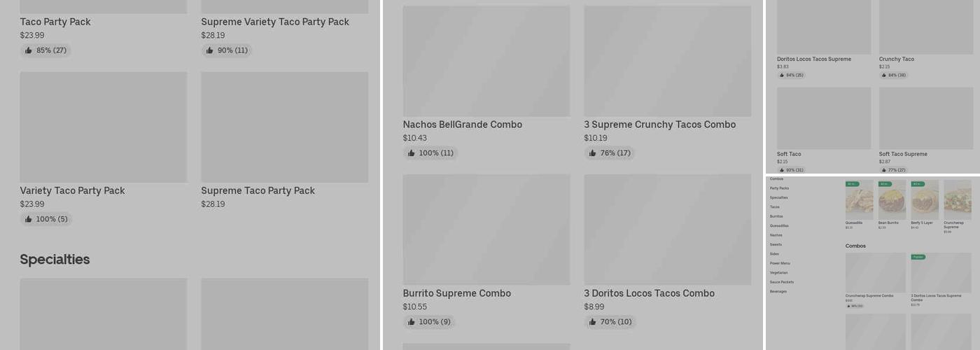The image size is (980, 350).
Task: Click thumbs-up icon for 3 Doritos Locos Tacos Combo
Action: pyautogui.click(x=593, y=322)
